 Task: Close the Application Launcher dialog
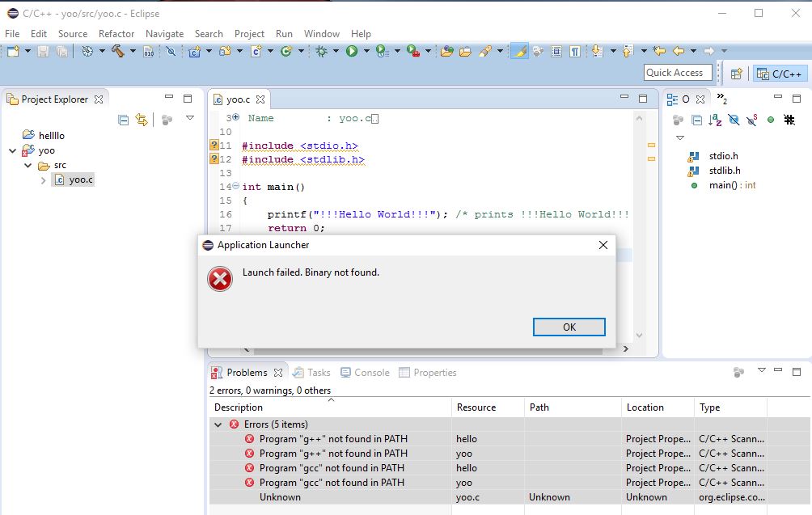click(x=603, y=245)
